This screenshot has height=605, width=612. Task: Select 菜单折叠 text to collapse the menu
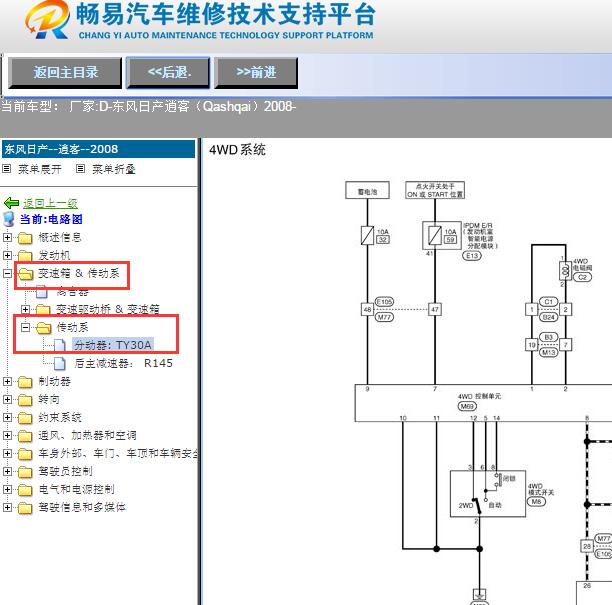tap(114, 169)
